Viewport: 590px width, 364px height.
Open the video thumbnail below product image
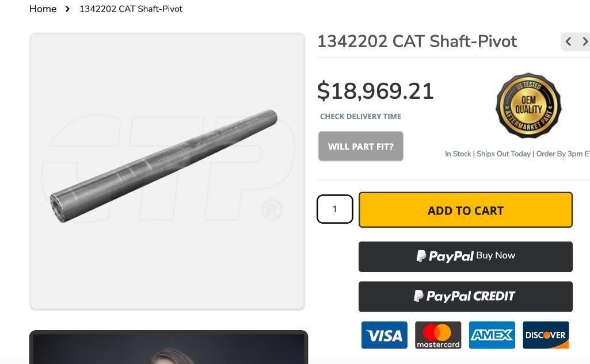tap(168, 348)
